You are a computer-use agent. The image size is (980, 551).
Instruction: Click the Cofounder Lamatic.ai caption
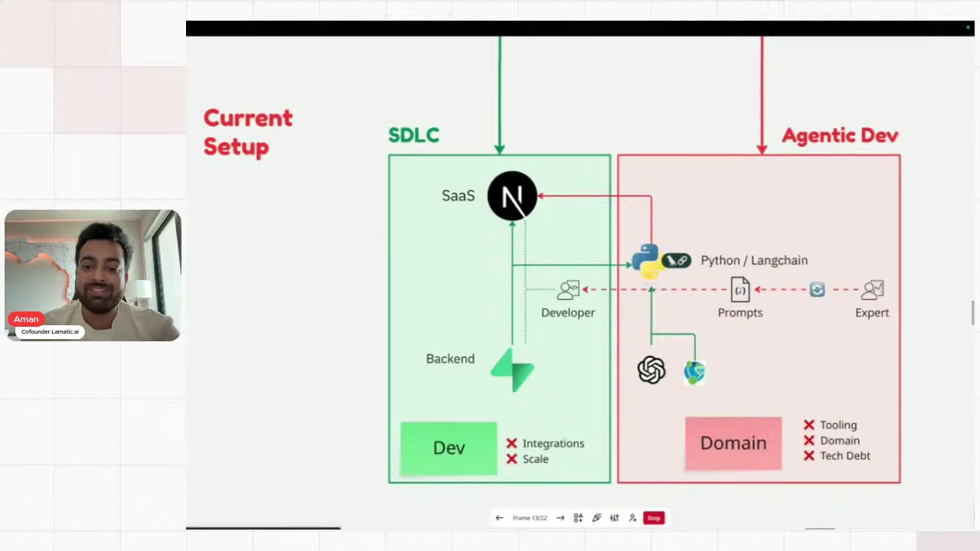coord(50,332)
